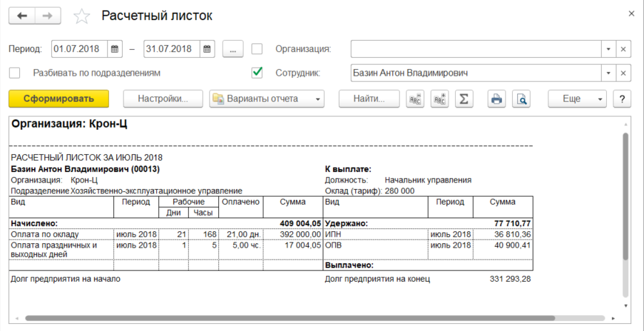Screen dimensions: 644x331
Task: Add report to favorites with star icon
Action: [82, 16]
